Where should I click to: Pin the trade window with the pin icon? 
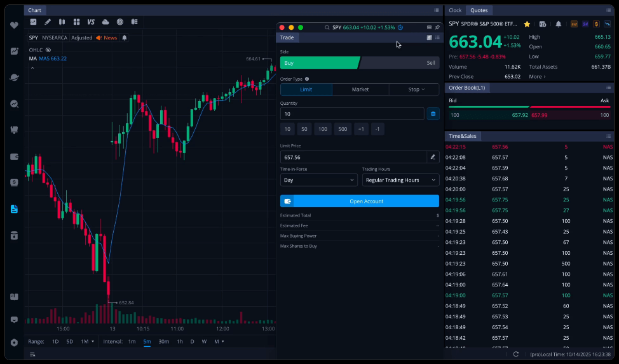(x=437, y=27)
